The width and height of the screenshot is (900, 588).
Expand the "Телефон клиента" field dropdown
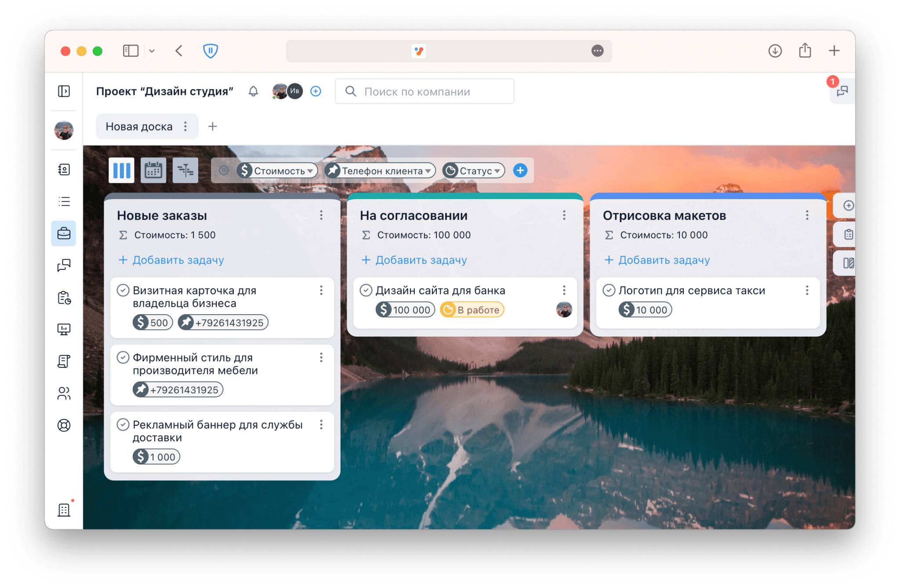click(x=380, y=171)
